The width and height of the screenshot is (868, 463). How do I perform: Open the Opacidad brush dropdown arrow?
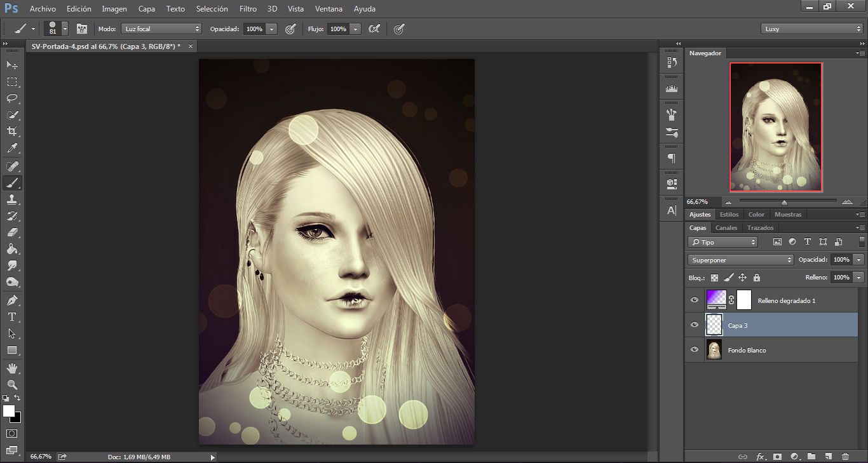[272, 29]
